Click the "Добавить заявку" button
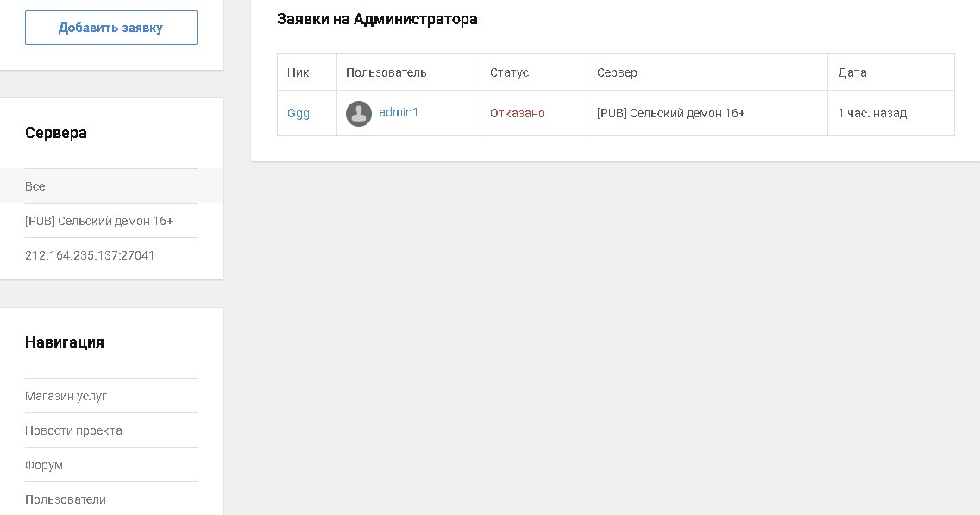The height and width of the screenshot is (515, 980). tap(110, 28)
